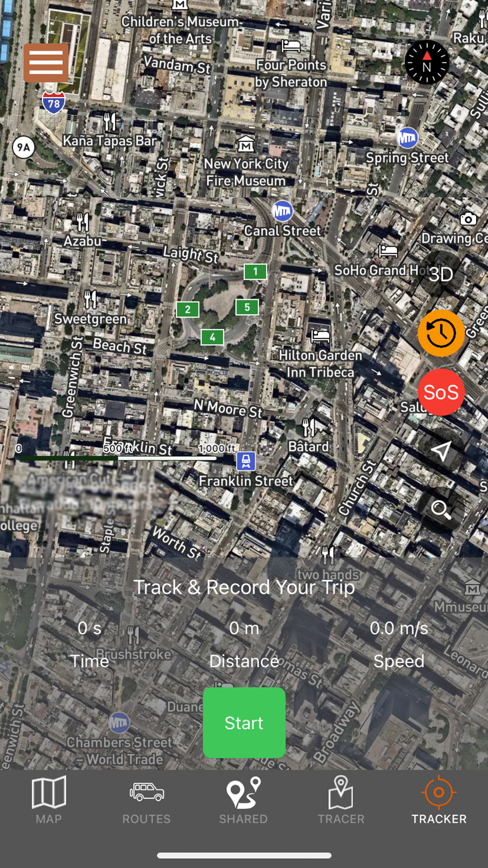Screen dimensions: 488x868
Task: Tap the red SoS emergency button
Action: tap(441, 392)
